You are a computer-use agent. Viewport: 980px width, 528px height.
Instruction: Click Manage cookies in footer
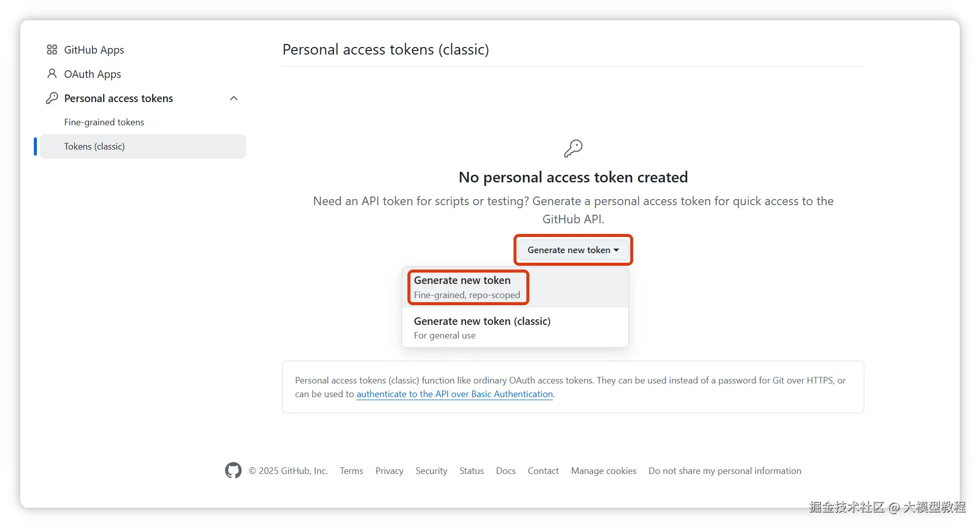click(x=604, y=471)
